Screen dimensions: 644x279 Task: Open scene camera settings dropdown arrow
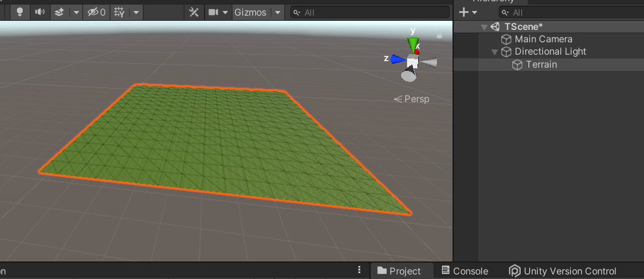[225, 12]
